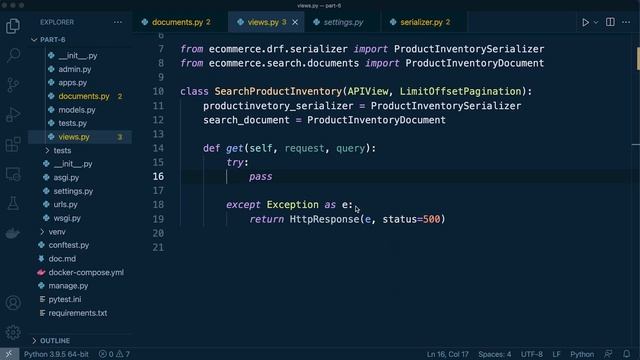The image size is (640, 360).
Task: Open pytest.ini in explorer
Action: 64,299
